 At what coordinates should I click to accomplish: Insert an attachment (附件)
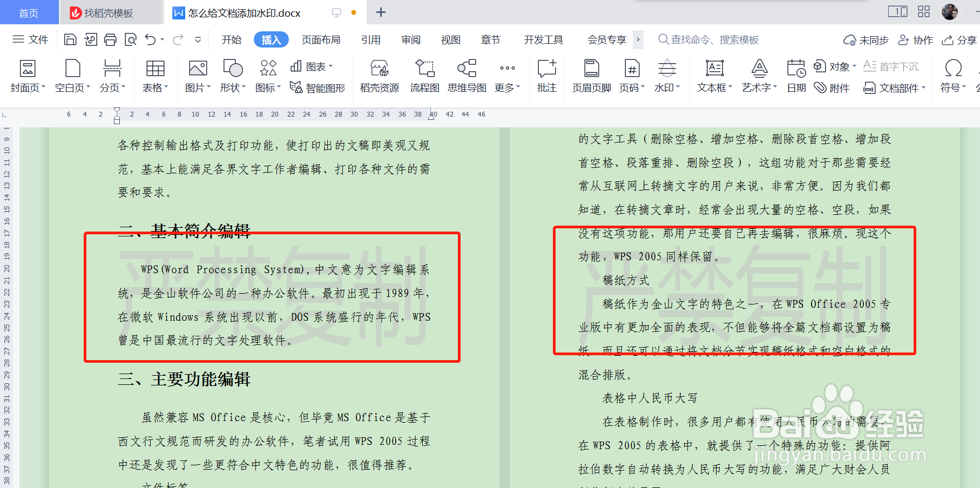click(832, 87)
